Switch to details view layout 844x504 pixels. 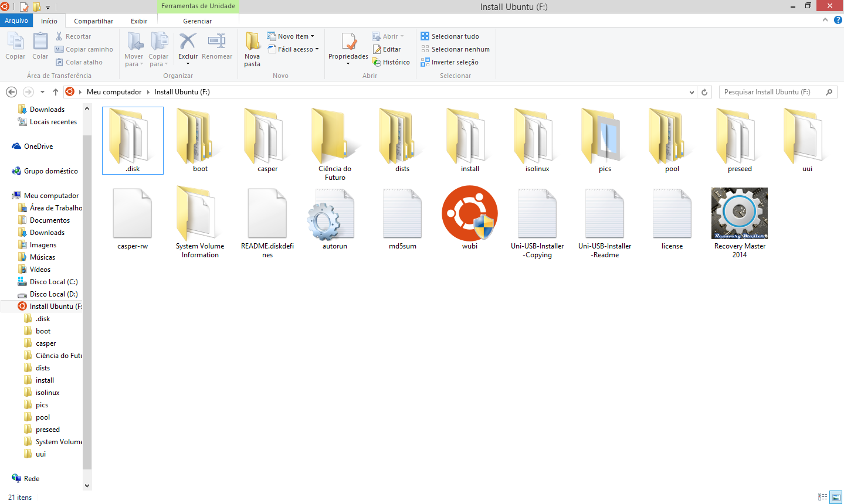(823, 497)
